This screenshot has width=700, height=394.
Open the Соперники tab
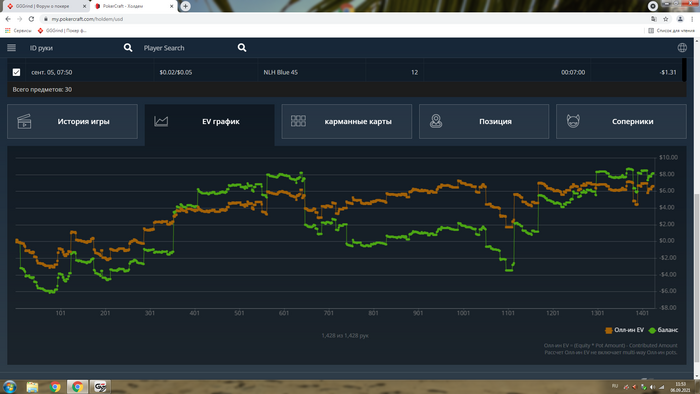(621, 121)
